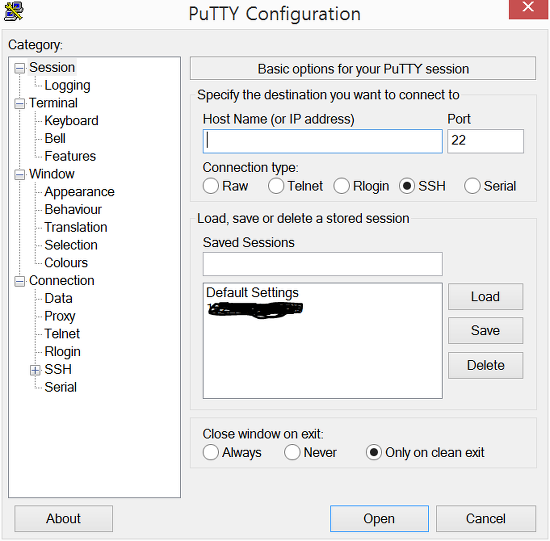The width and height of the screenshot is (550, 541).
Task: Select Default Settings in sessions list
Action: pos(252,293)
